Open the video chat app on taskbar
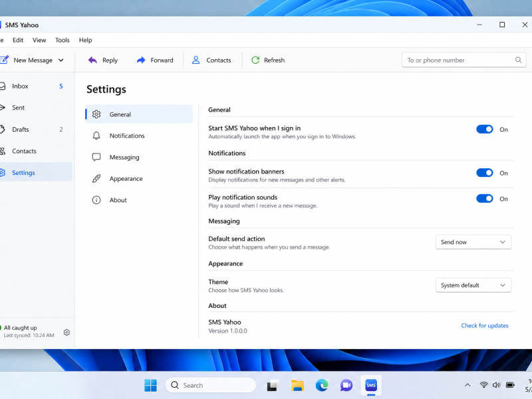This screenshot has height=399, width=532. coord(346,385)
